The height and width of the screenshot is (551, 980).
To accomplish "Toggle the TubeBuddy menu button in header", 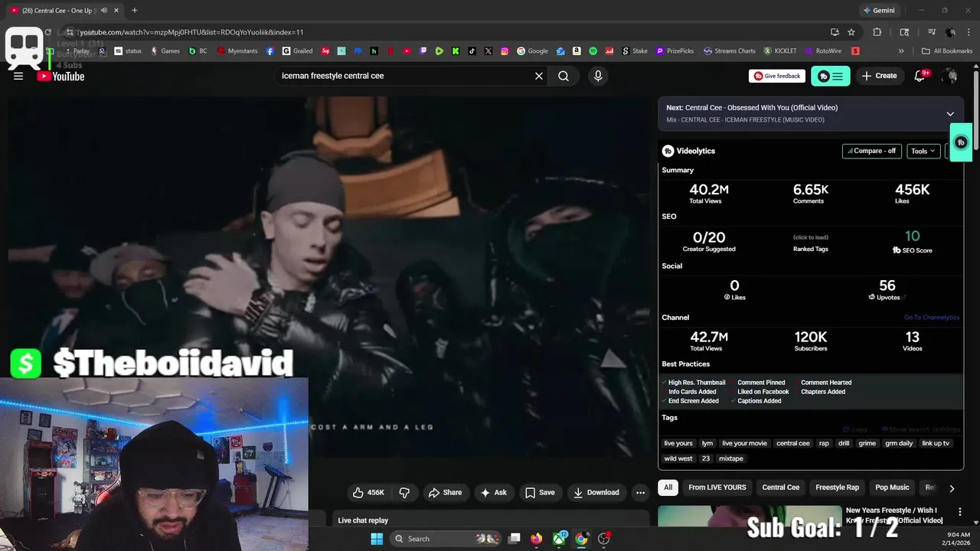I will (x=830, y=76).
